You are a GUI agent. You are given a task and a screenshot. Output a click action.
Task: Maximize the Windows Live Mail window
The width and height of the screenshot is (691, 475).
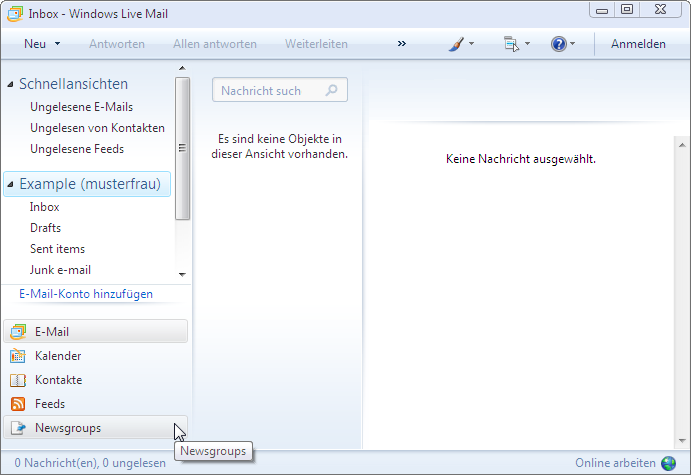coord(627,10)
